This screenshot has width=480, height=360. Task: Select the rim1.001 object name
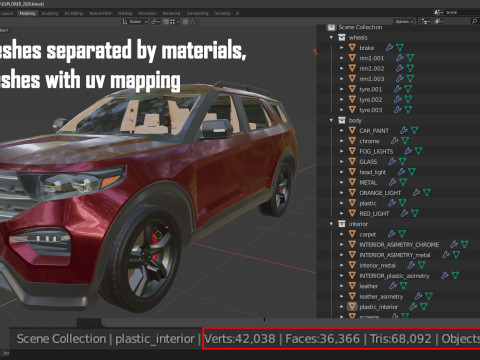pyautogui.click(x=372, y=58)
